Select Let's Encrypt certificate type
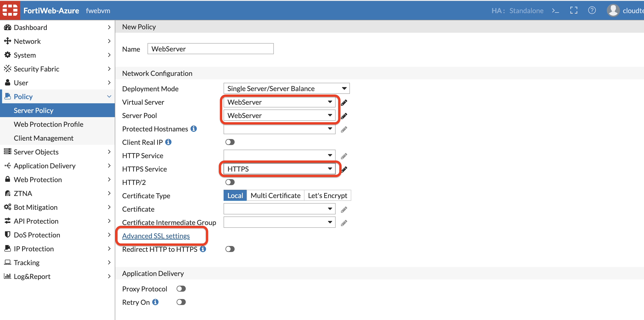 [328, 196]
